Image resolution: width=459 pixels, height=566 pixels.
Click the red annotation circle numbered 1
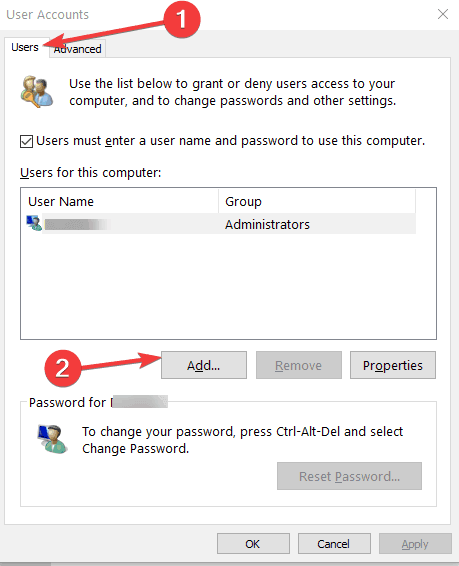point(182,19)
